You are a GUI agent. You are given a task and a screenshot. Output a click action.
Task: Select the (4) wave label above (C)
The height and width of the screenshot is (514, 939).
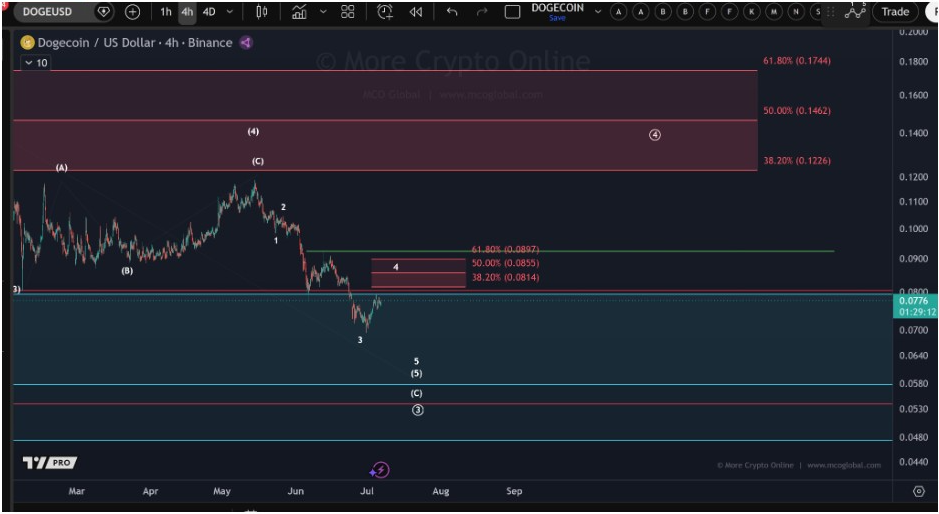tap(253, 131)
